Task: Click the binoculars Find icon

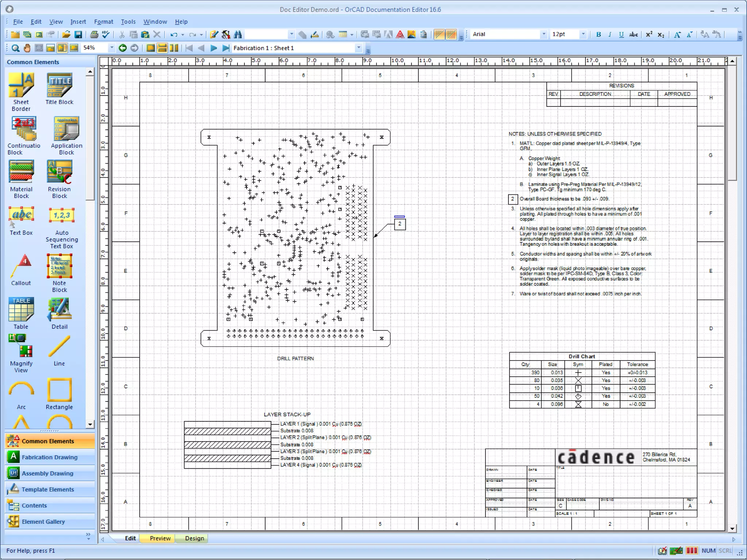Action: [238, 34]
